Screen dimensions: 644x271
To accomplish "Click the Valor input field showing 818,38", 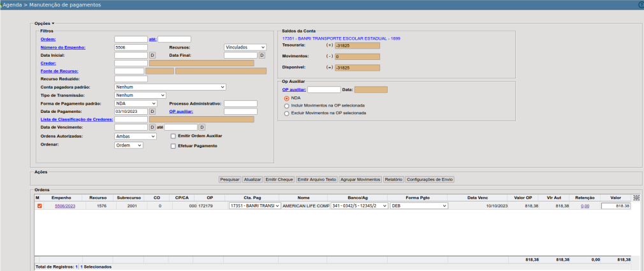I will click(x=615, y=206).
